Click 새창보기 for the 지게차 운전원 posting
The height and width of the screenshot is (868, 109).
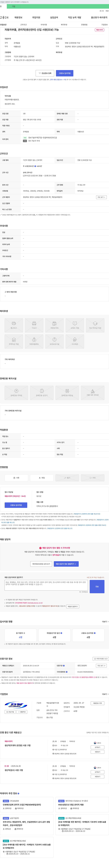98,752
